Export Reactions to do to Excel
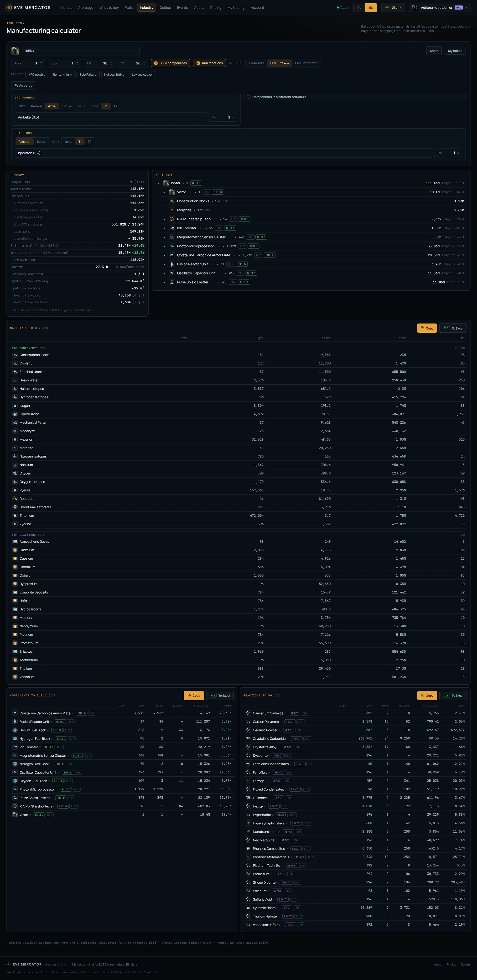The image size is (477, 980). pyautogui.click(x=453, y=696)
